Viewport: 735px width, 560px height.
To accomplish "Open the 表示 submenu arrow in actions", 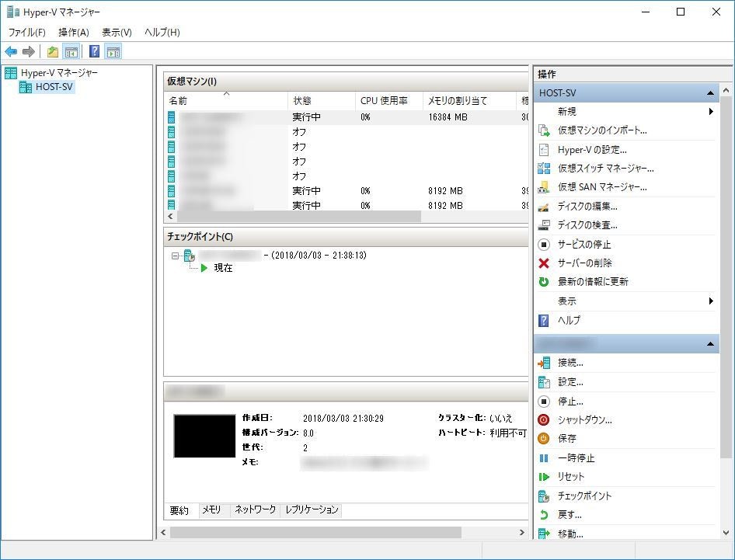I will point(711,301).
